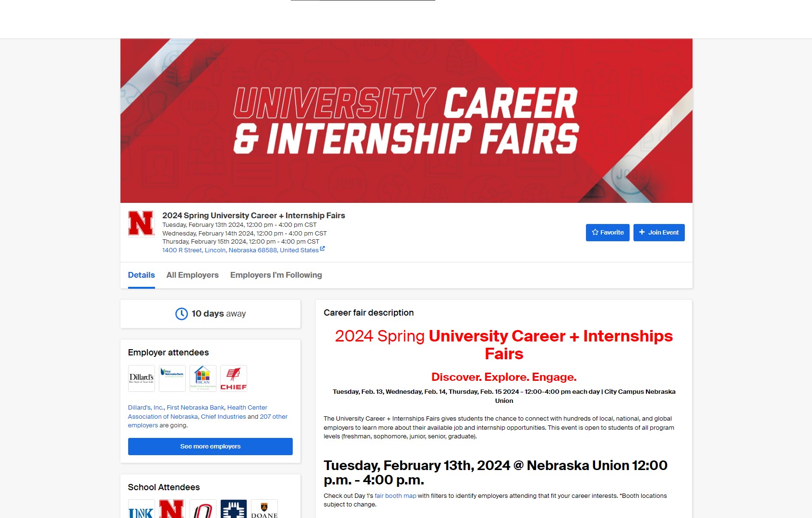
Task: Click the Nebraska N school attendee logo
Action: click(172, 510)
